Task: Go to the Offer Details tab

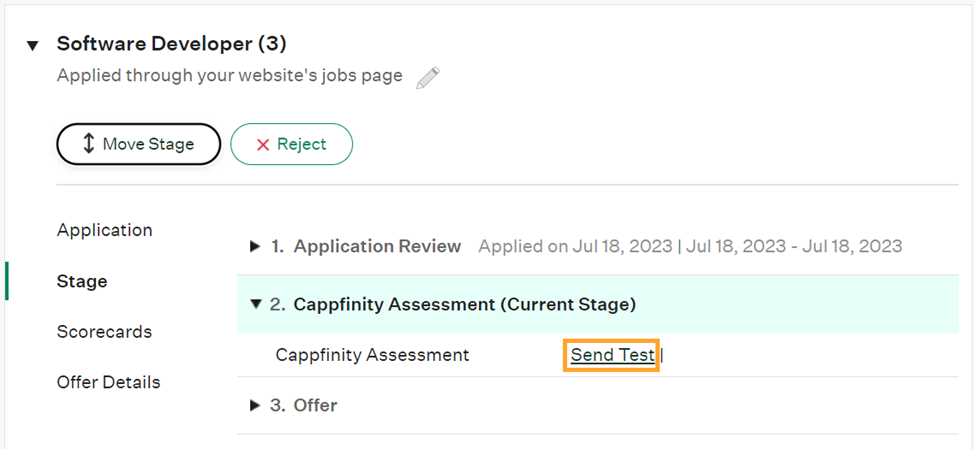Action: [x=109, y=382]
